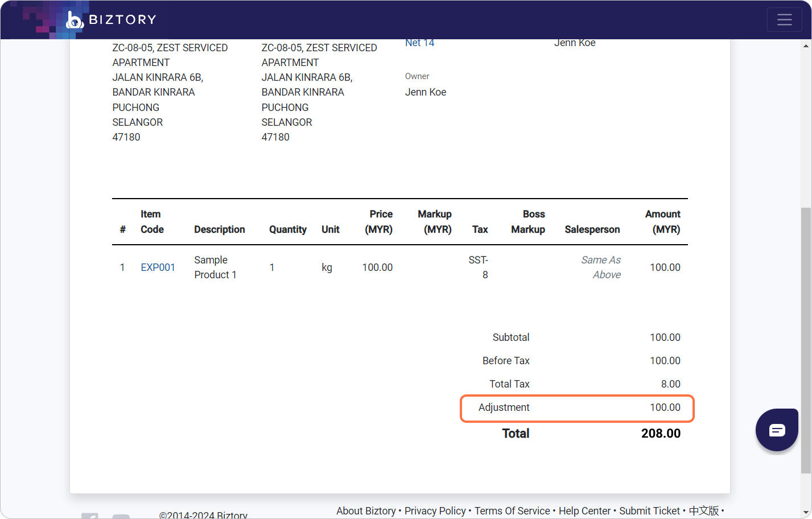
Task: Click the Owner field label
Action: click(x=417, y=76)
